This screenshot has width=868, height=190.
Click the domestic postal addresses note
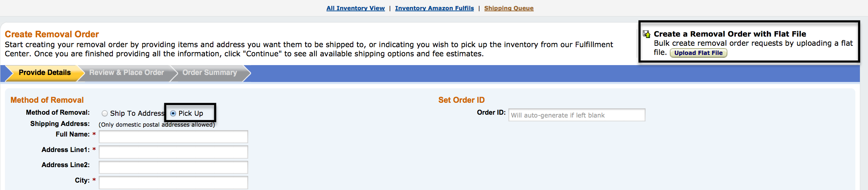[157, 125]
